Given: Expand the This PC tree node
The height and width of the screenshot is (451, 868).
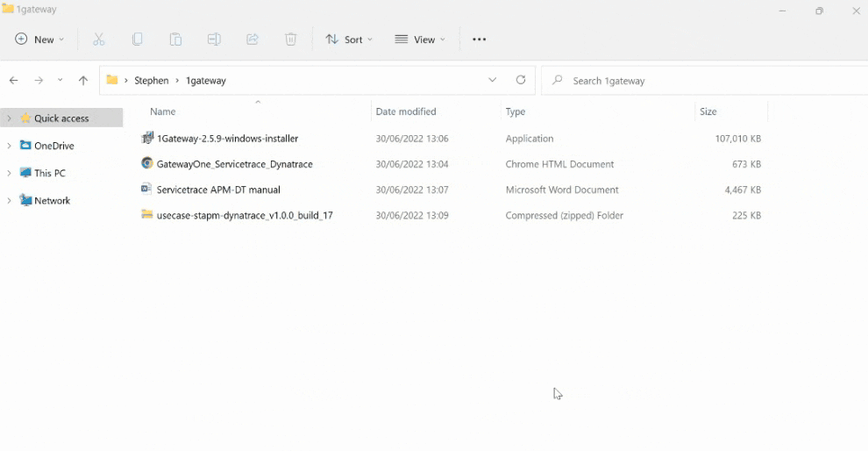Looking at the screenshot, I should [x=9, y=173].
